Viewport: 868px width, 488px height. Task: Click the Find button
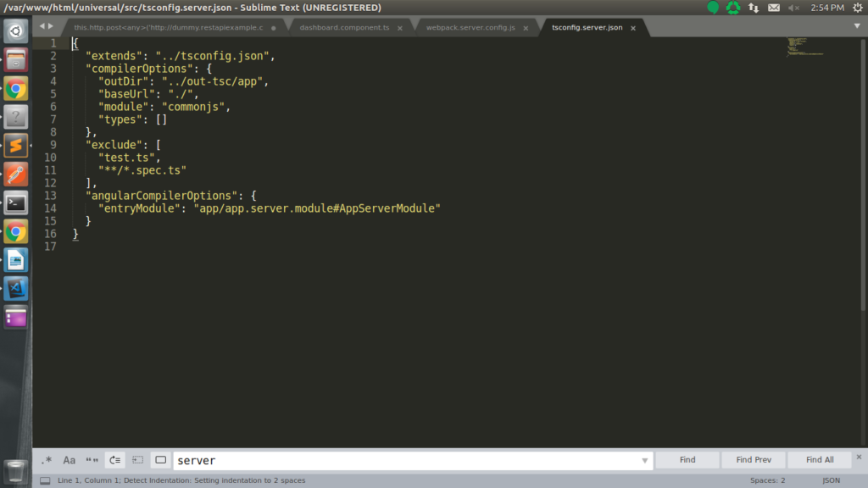tap(687, 460)
